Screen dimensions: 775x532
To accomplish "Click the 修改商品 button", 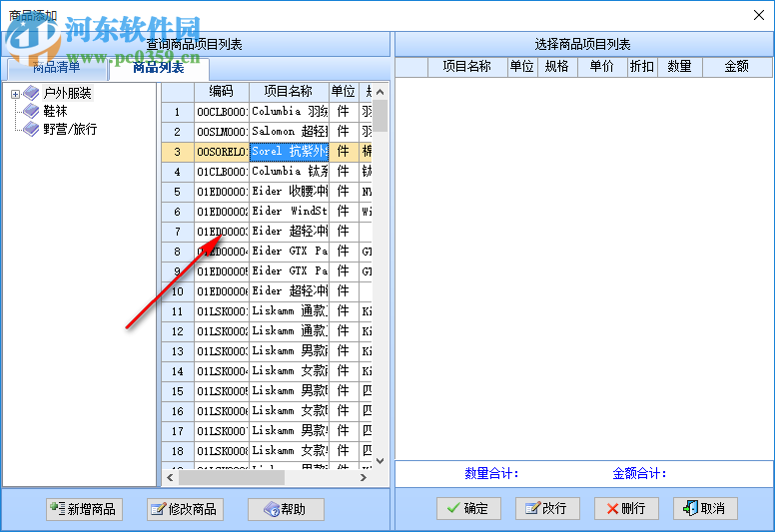I will pyautogui.click(x=185, y=509).
